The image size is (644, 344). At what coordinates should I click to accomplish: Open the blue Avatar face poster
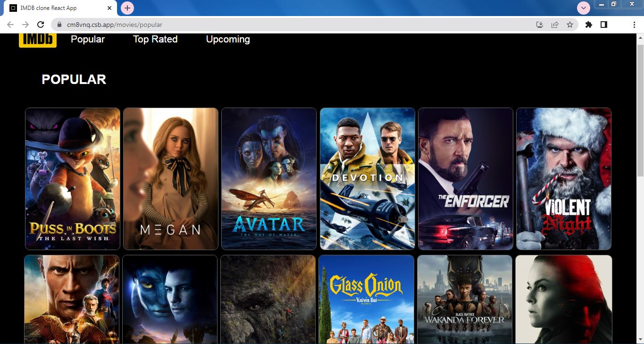[170, 299]
